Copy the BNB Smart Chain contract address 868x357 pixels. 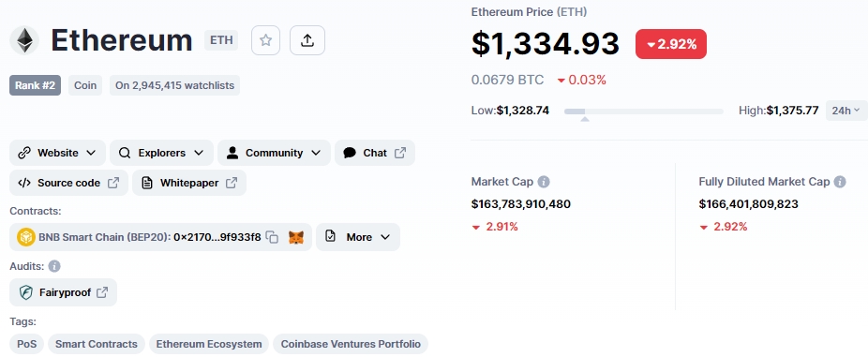point(272,237)
